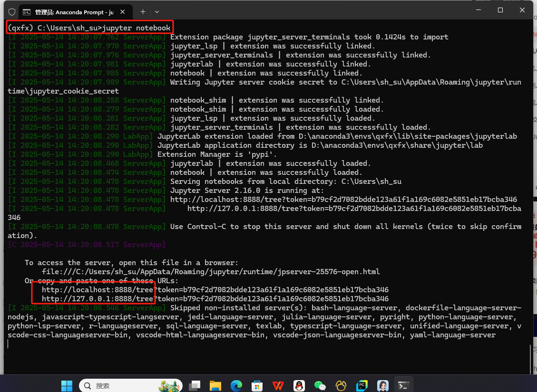Open WPS Office from the taskbar

[278, 385]
